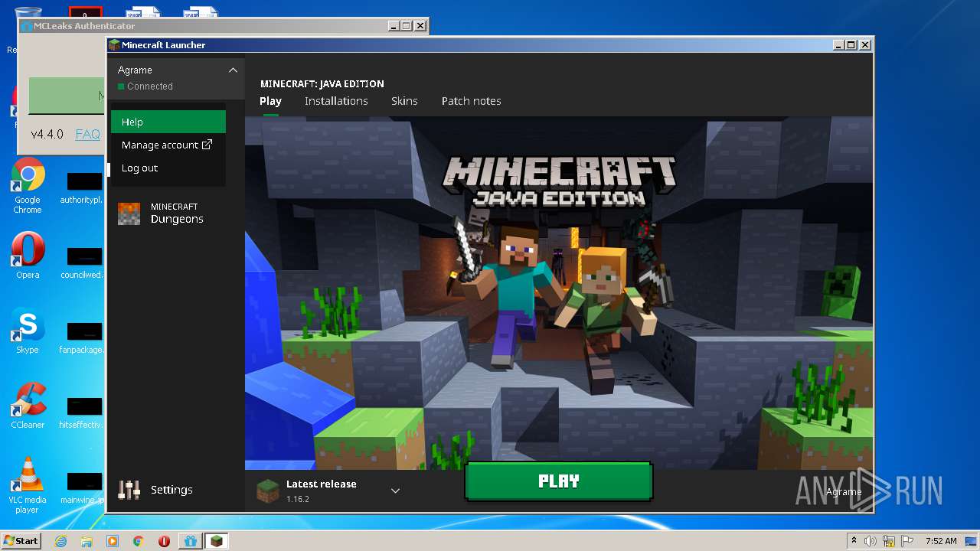This screenshot has height=551, width=980.
Task: Open Internet Explorer from taskbar
Action: coord(60,541)
